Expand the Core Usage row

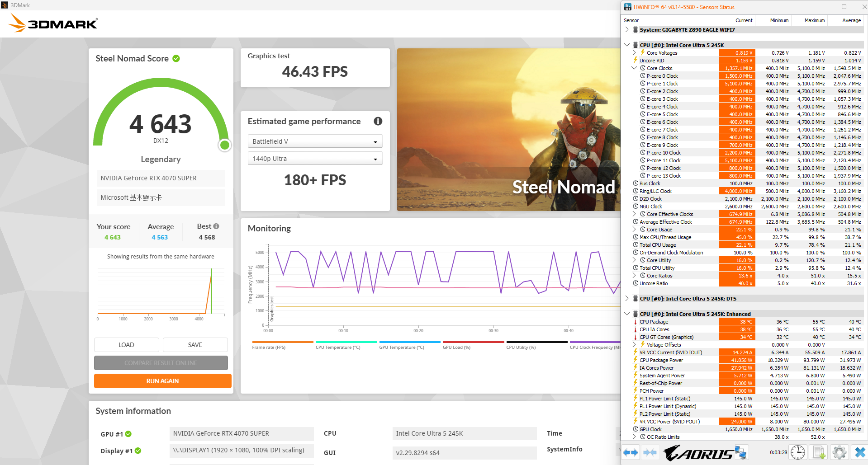click(634, 230)
